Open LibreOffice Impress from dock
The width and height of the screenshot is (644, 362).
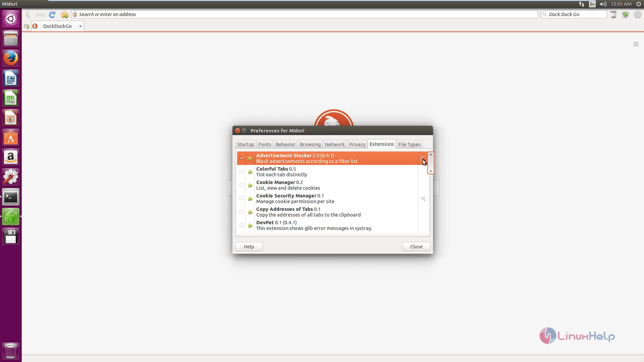11,118
